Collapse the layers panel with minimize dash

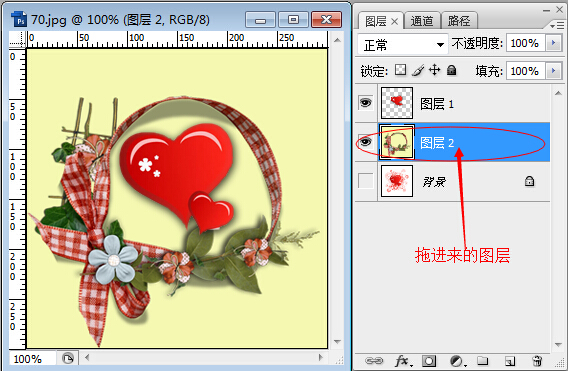(547, 11)
